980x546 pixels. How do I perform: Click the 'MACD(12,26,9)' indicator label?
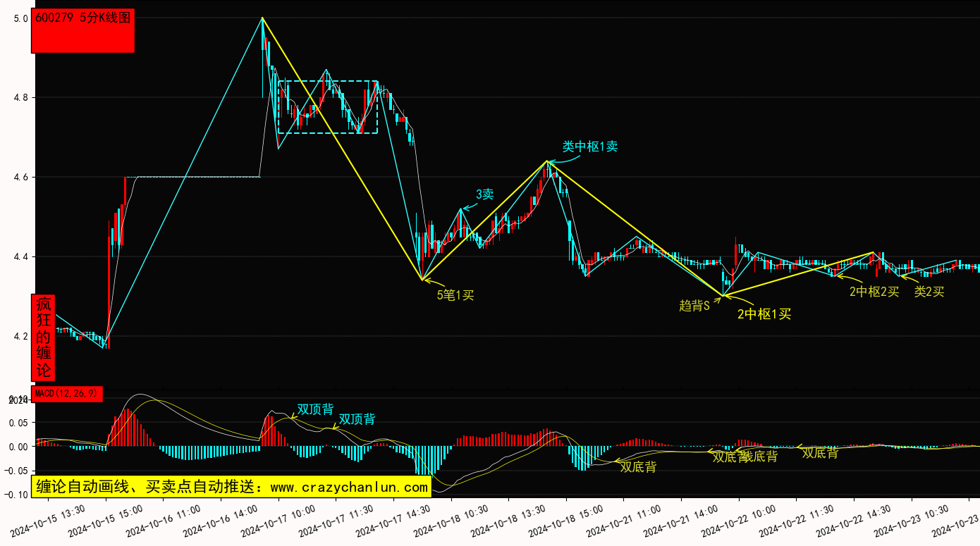coord(67,393)
